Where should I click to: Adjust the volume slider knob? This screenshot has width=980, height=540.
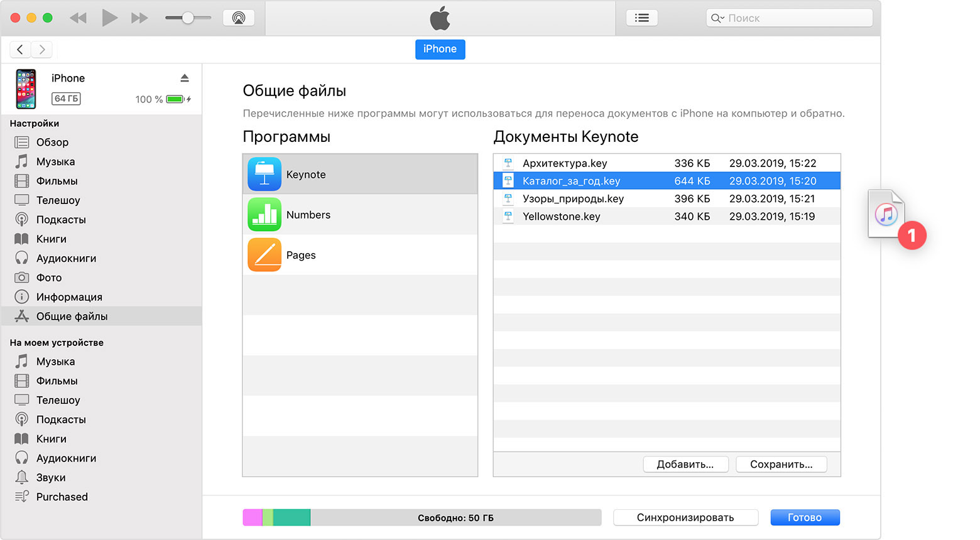click(x=187, y=18)
